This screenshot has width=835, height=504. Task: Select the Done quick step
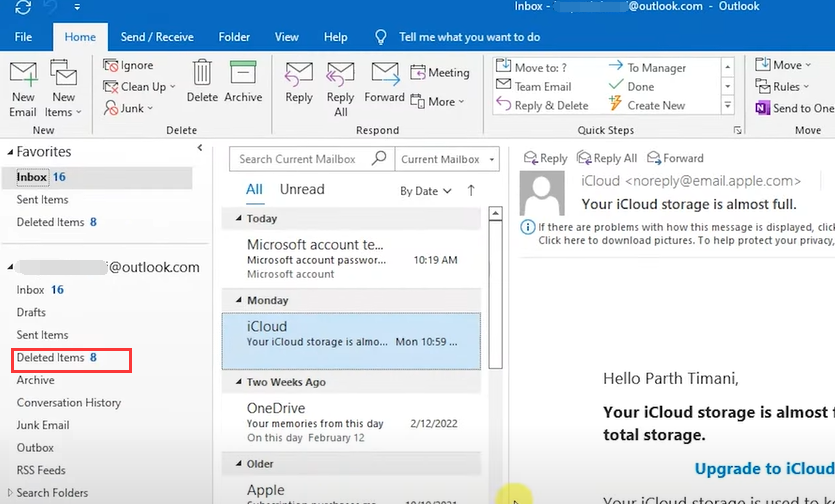tap(632, 86)
